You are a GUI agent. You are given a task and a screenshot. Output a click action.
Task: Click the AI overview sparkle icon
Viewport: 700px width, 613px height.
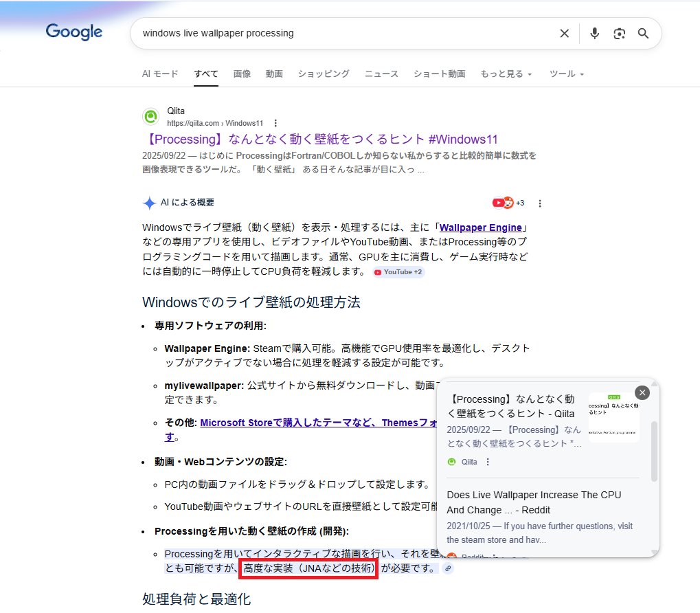click(x=149, y=203)
